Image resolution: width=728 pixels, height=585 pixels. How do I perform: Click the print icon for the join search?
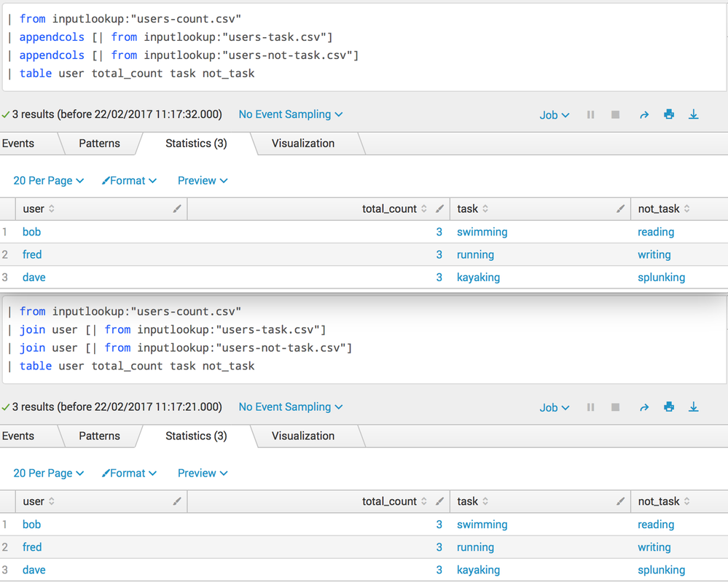point(669,408)
